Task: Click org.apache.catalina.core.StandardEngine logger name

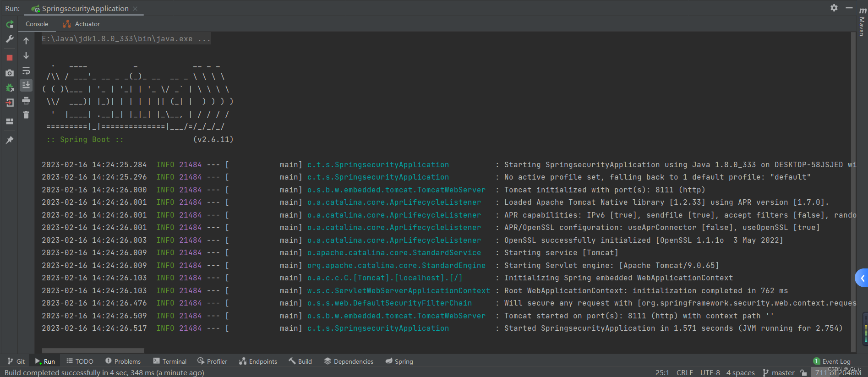Action: [396, 265]
